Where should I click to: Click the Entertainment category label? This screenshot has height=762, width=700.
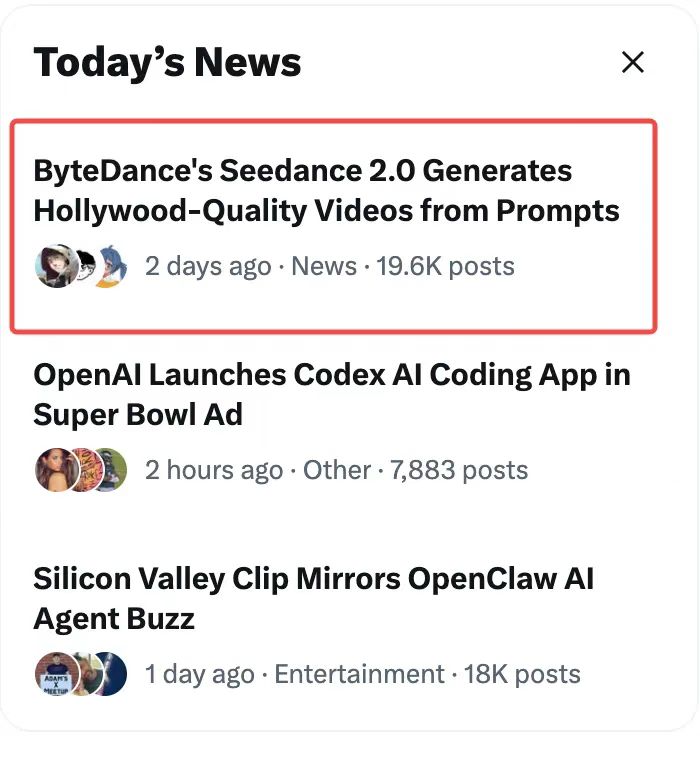(x=359, y=674)
